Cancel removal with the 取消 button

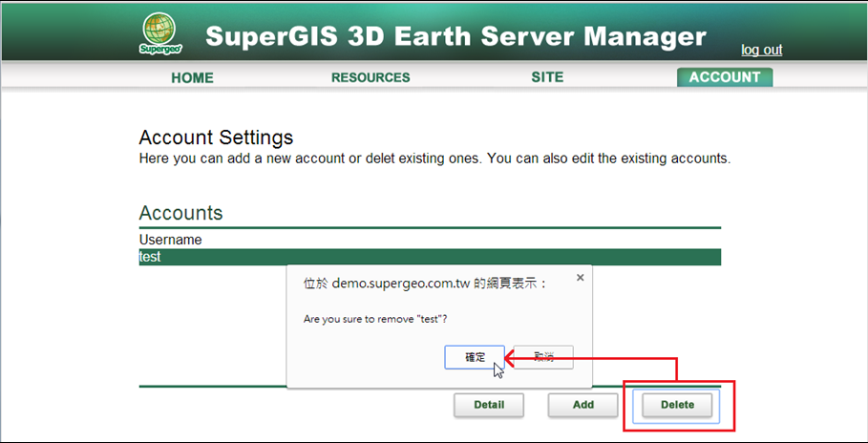[x=543, y=357]
